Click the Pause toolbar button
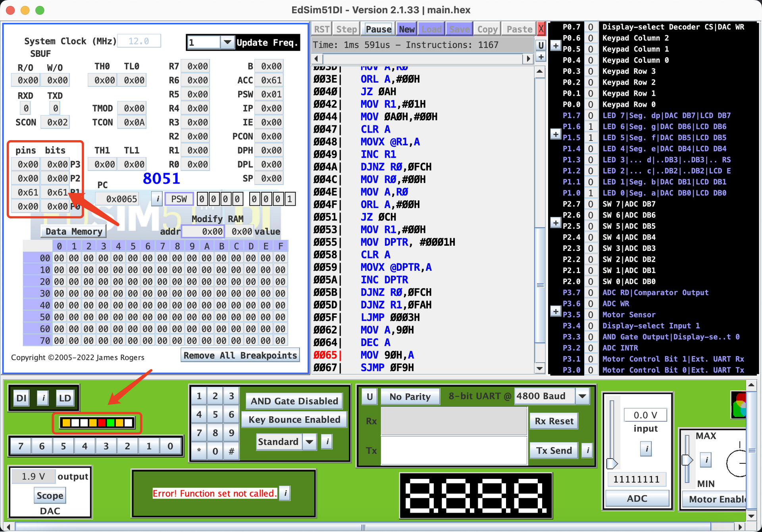Viewport: 762px width, 532px height. (378, 29)
